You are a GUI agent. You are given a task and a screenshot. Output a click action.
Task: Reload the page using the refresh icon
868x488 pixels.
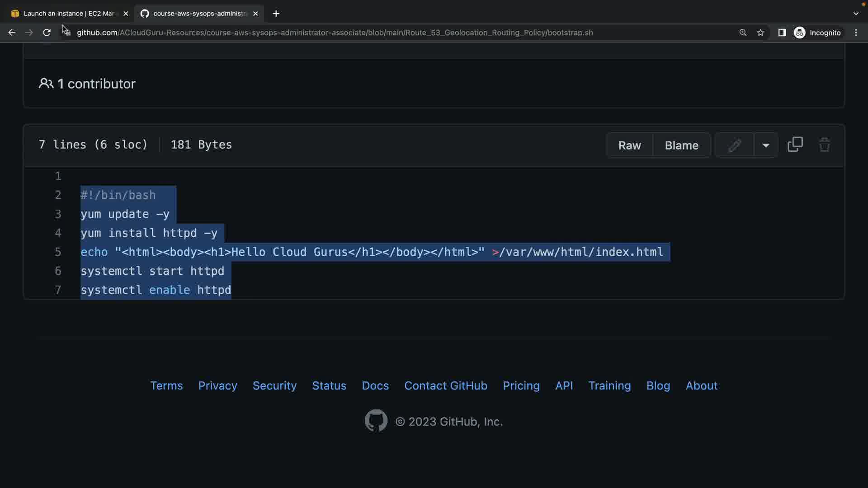point(47,33)
